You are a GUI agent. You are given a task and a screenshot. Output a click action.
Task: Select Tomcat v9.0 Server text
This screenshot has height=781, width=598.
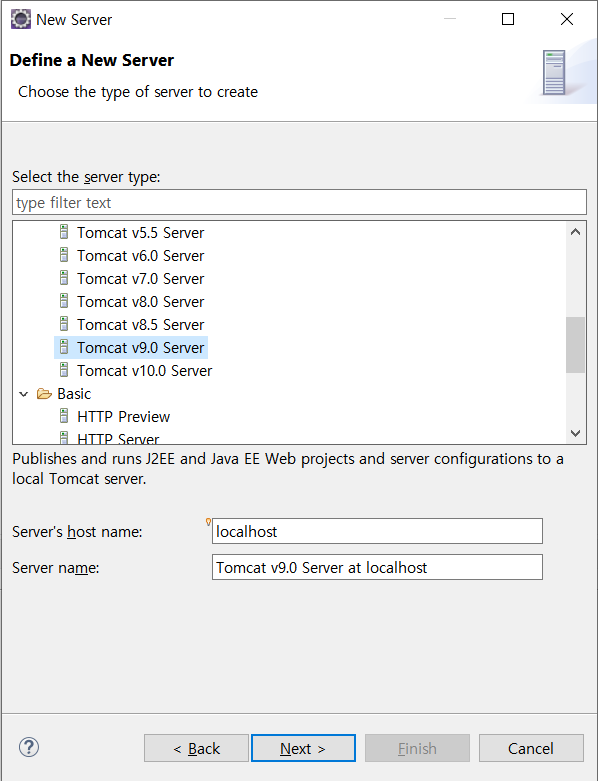(x=140, y=347)
